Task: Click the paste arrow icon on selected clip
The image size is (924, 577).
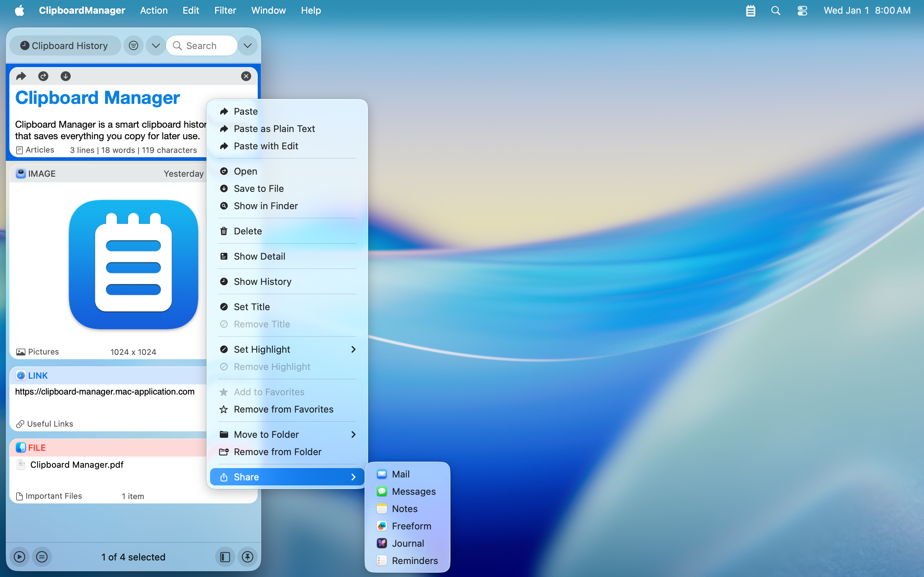Action: [x=21, y=76]
